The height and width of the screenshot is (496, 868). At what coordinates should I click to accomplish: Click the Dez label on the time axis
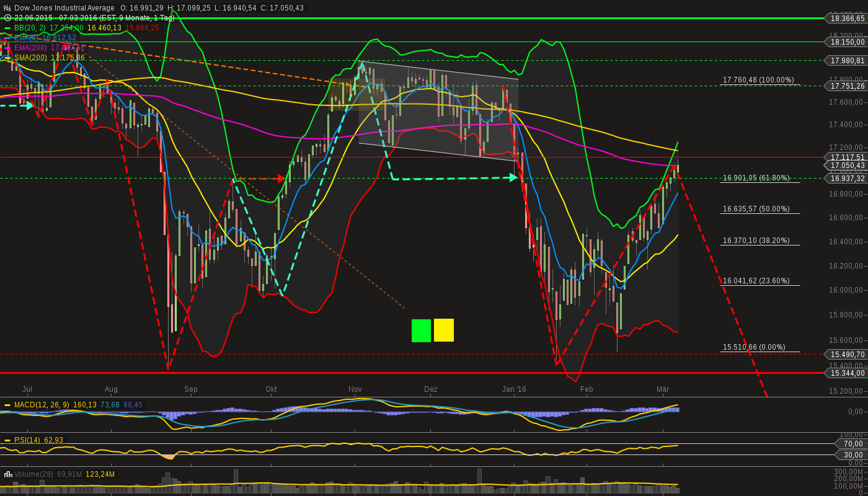[x=431, y=389]
